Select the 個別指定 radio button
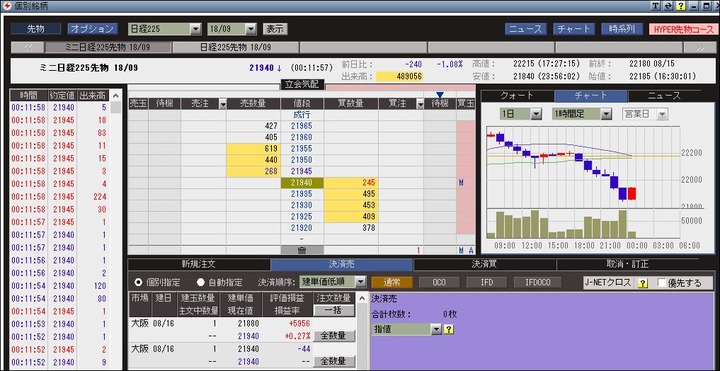Viewport: 720px width, 371px height. [138, 282]
